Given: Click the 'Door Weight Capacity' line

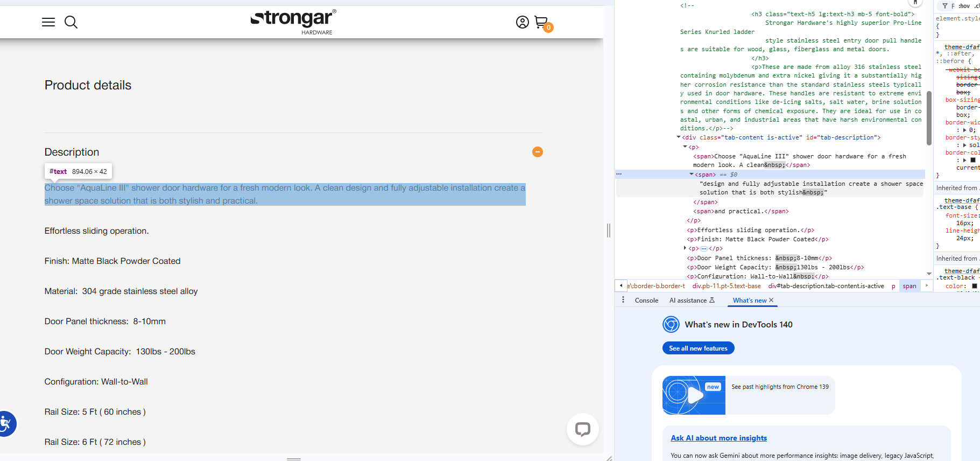Looking at the screenshot, I should pos(120,352).
